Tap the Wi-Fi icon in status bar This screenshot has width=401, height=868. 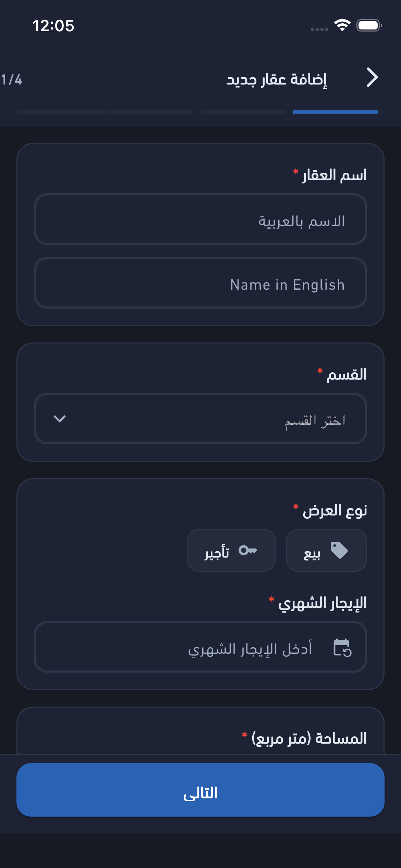click(342, 25)
